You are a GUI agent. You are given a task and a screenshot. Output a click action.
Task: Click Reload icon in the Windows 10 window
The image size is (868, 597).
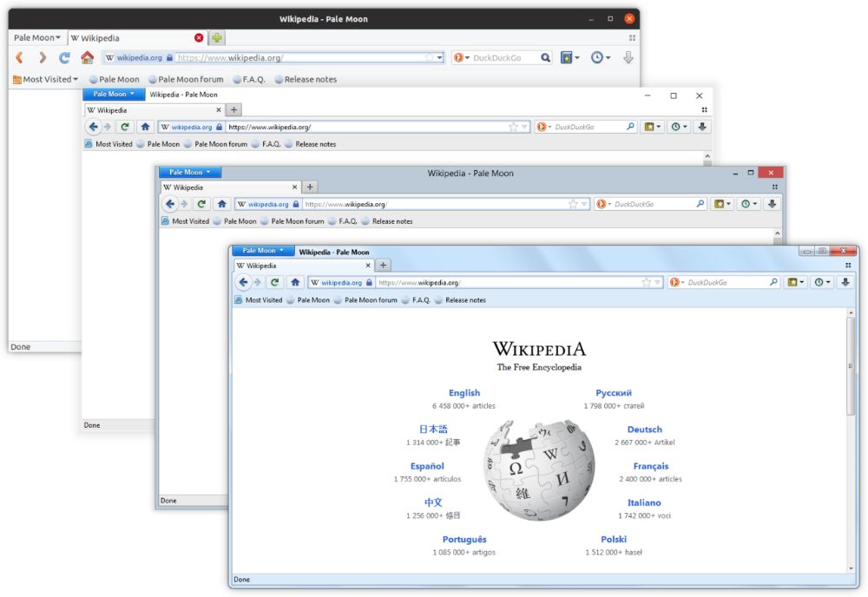click(x=125, y=127)
